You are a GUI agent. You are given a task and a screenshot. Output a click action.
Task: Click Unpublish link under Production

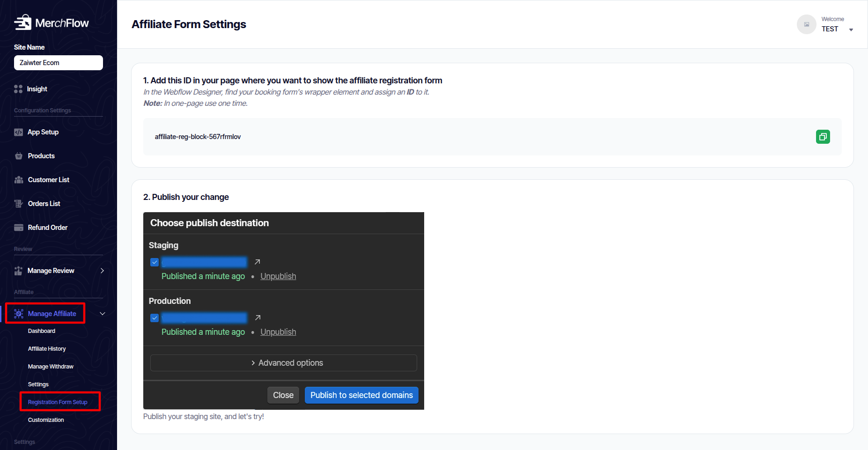point(278,332)
